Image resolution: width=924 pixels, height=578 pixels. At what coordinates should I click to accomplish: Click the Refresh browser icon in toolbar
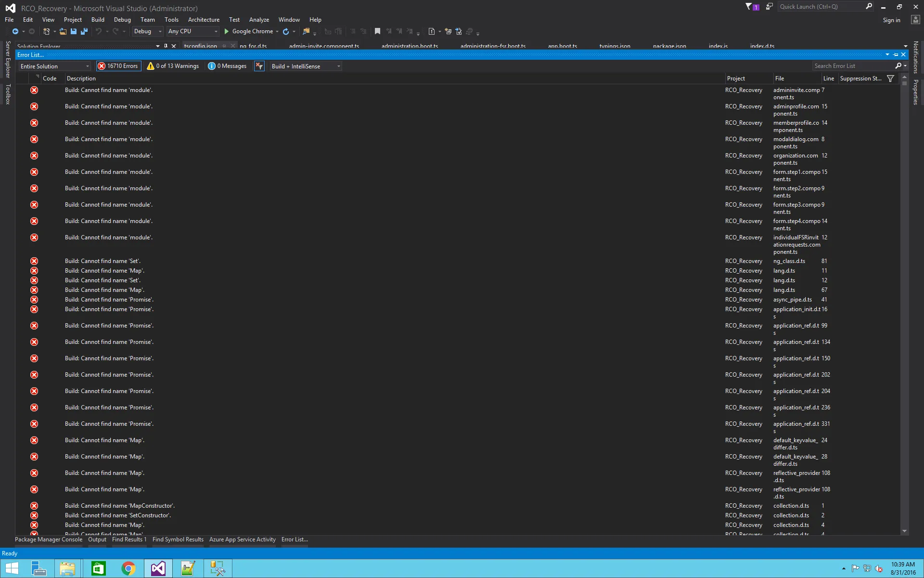286,31
